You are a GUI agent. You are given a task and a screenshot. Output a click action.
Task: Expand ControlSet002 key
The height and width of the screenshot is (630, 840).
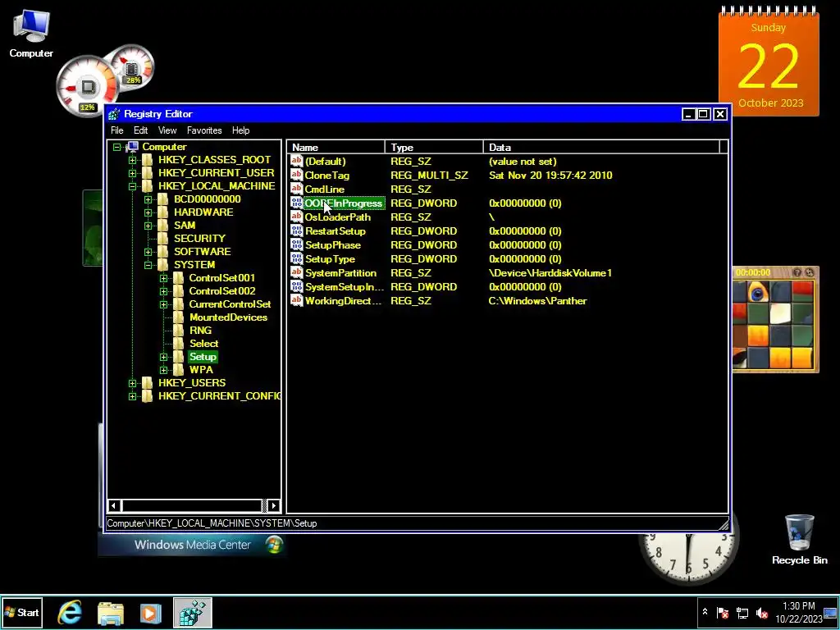click(x=163, y=291)
